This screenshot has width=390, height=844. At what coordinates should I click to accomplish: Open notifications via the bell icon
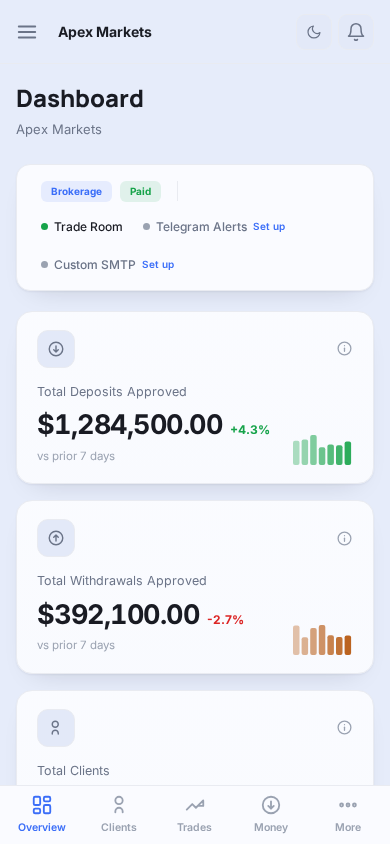[356, 32]
